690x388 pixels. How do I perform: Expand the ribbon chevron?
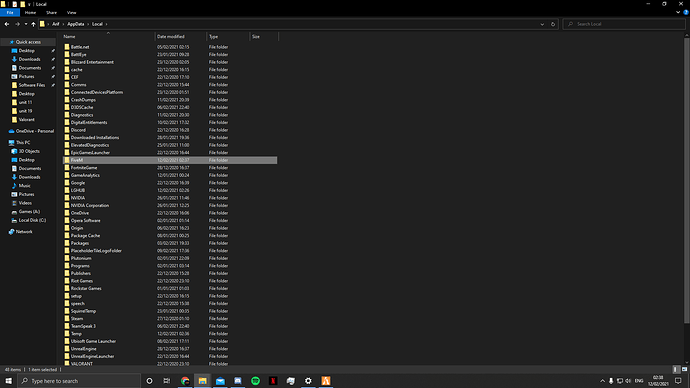678,13
